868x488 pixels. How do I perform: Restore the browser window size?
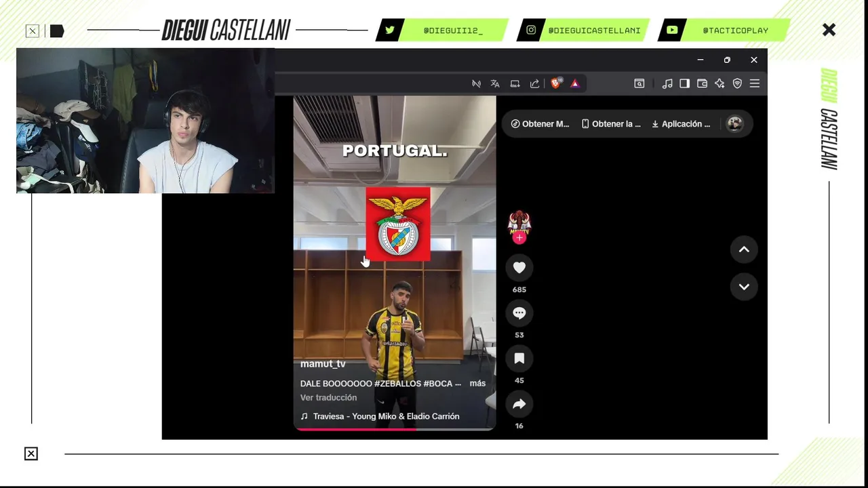[727, 60]
